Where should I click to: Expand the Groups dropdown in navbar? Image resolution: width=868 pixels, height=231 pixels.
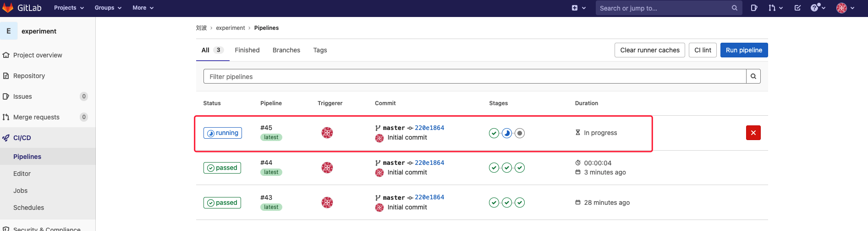click(x=108, y=8)
